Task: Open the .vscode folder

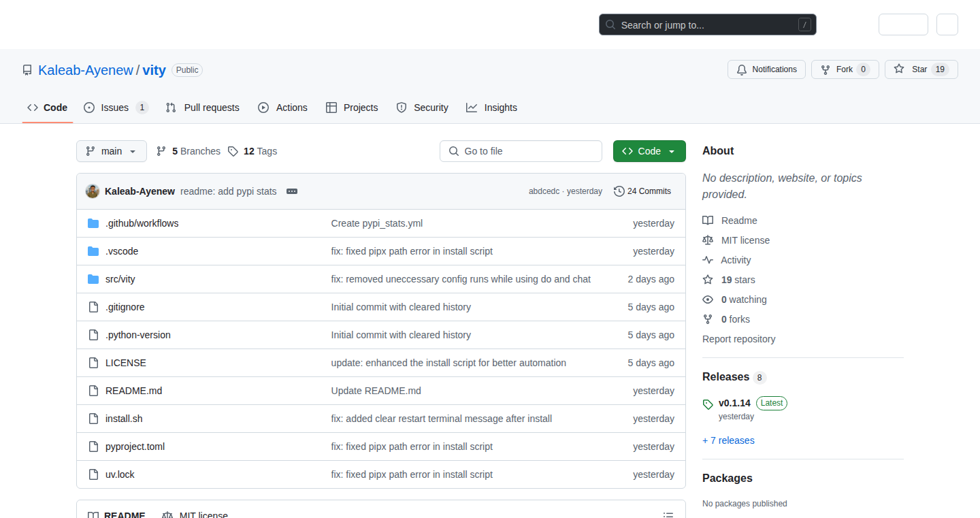Action: pos(122,251)
